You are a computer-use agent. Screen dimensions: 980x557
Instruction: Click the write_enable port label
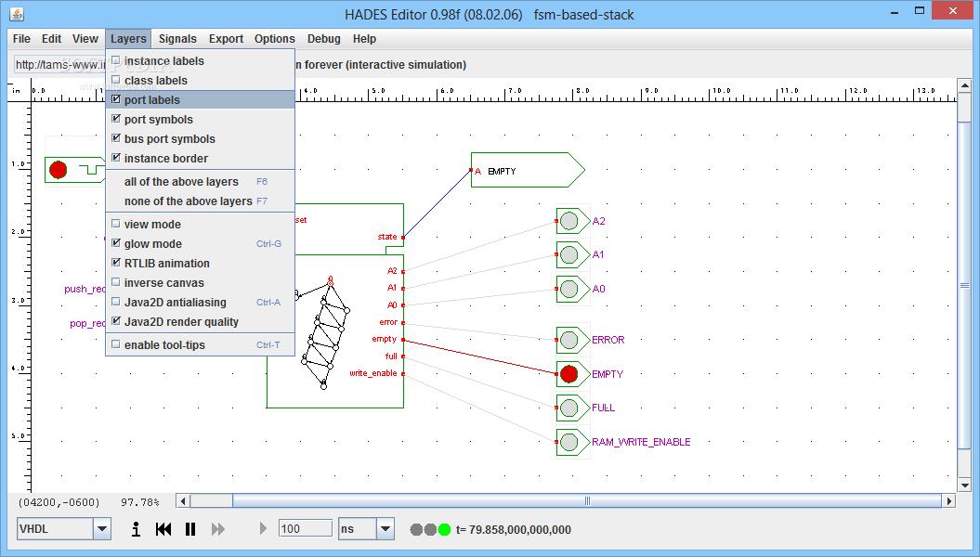tap(373, 373)
